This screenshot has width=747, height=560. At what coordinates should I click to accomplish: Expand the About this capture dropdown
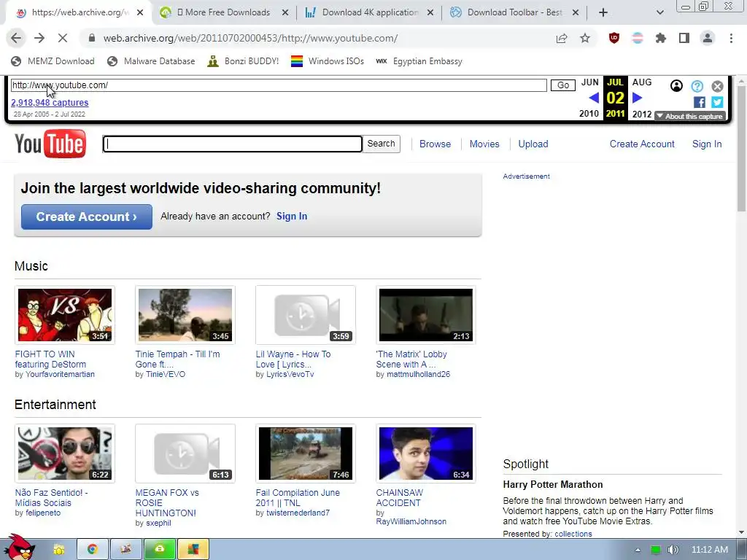690,116
